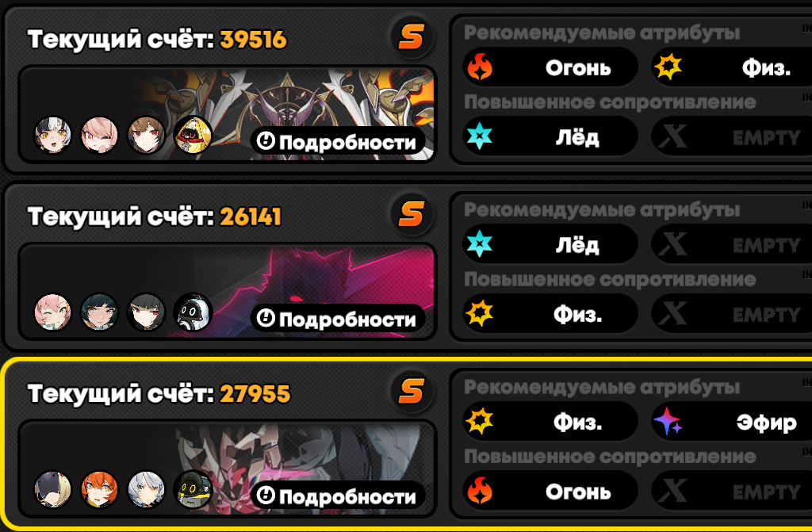This screenshot has height=532, width=812.
Task: Click the EMPTY slot beside Лёд resistance in first panel
Action: 731,137
